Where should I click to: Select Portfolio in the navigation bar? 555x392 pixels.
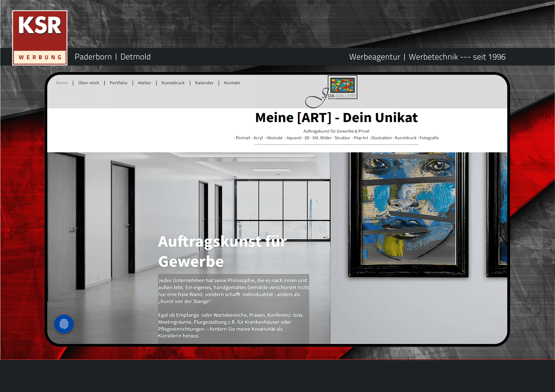118,83
